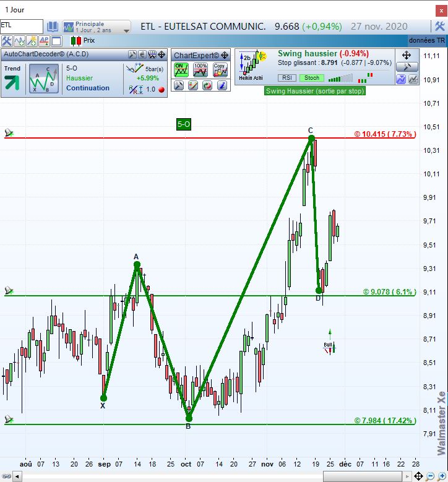
Task: Click the ETL ticker input field
Action: 22,27
